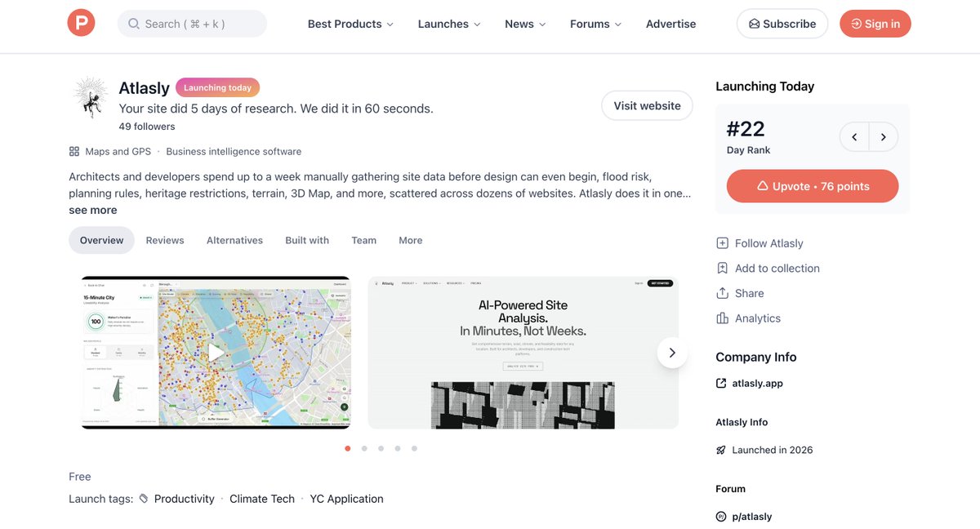Click Follow Atlasly

coord(759,243)
